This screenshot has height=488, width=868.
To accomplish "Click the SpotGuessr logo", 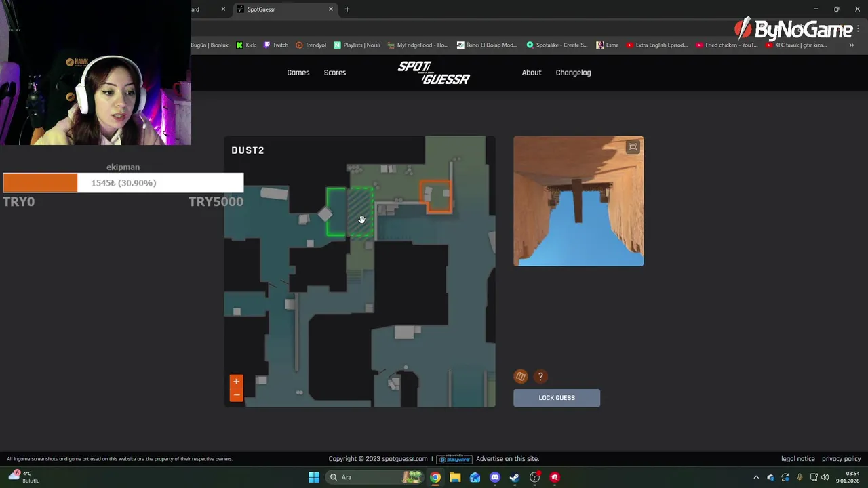I will (x=434, y=73).
